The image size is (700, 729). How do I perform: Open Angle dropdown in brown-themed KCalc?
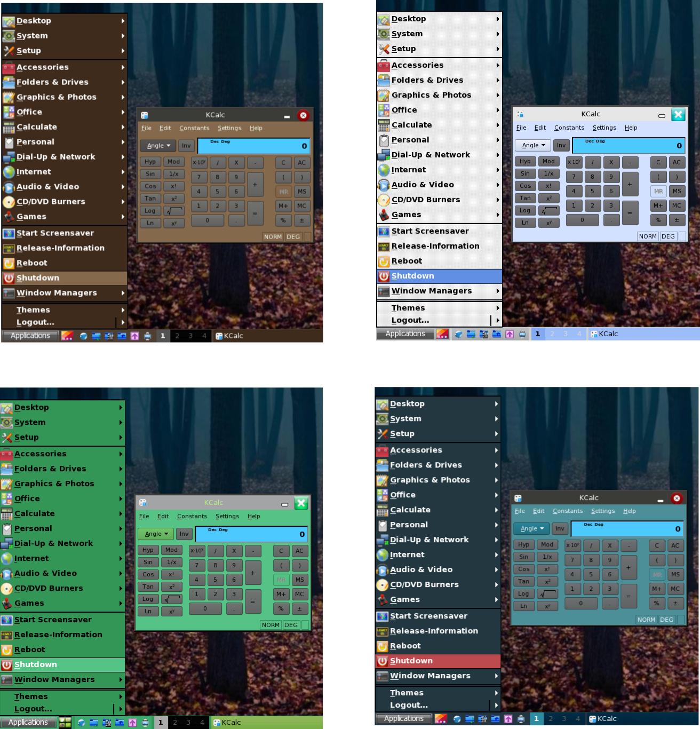[x=158, y=146]
